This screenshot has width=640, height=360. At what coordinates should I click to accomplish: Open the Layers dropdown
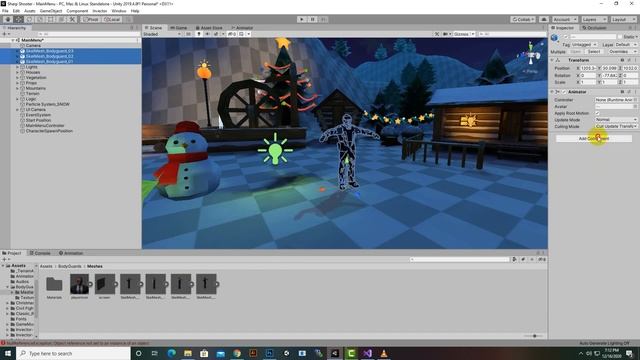[593, 19]
